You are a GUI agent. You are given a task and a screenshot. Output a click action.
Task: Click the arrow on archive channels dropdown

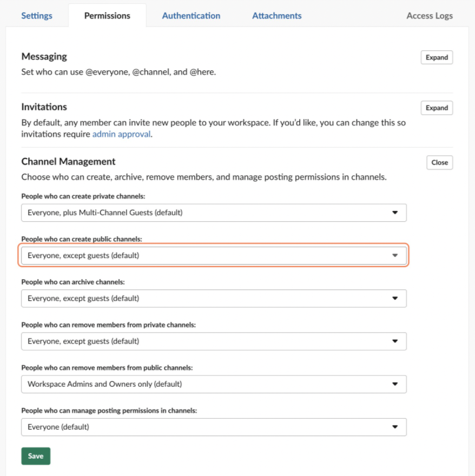click(x=395, y=298)
